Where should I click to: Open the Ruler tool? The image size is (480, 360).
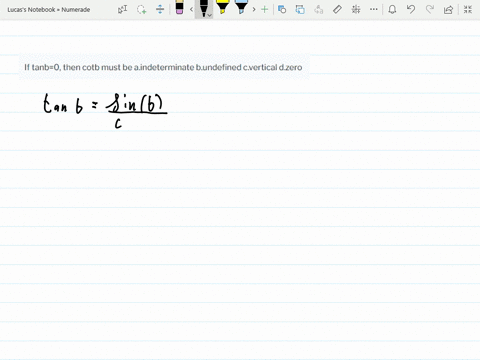(337, 9)
